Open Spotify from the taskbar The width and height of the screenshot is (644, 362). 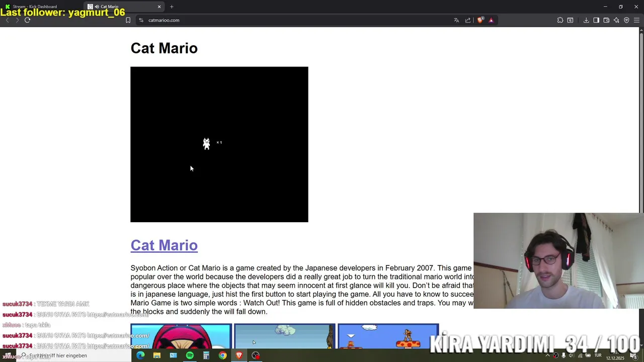click(190, 355)
